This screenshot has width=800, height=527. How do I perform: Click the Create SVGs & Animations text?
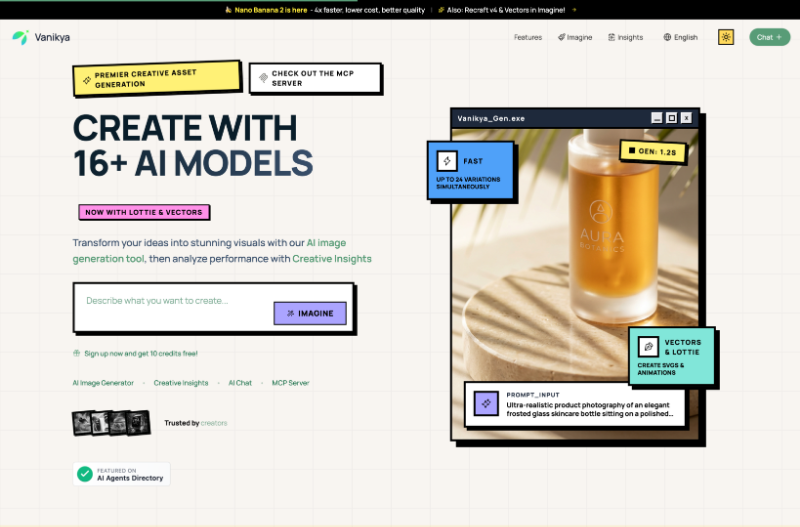[x=661, y=369]
